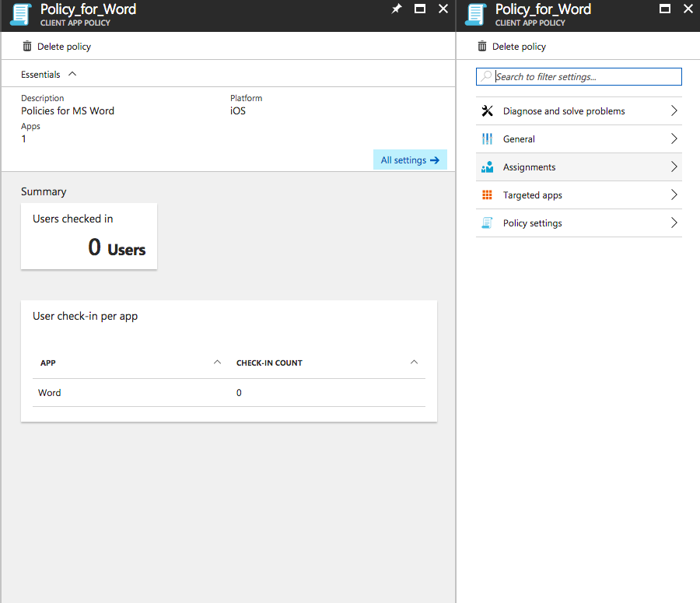This screenshot has width=700, height=603.
Task: Sort the APP column
Action: (216, 362)
